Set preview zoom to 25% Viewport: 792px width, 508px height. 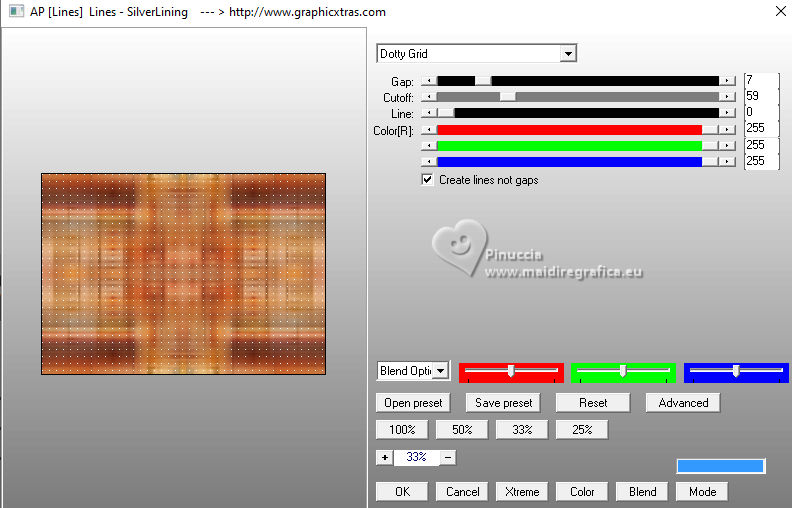coord(582,430)
